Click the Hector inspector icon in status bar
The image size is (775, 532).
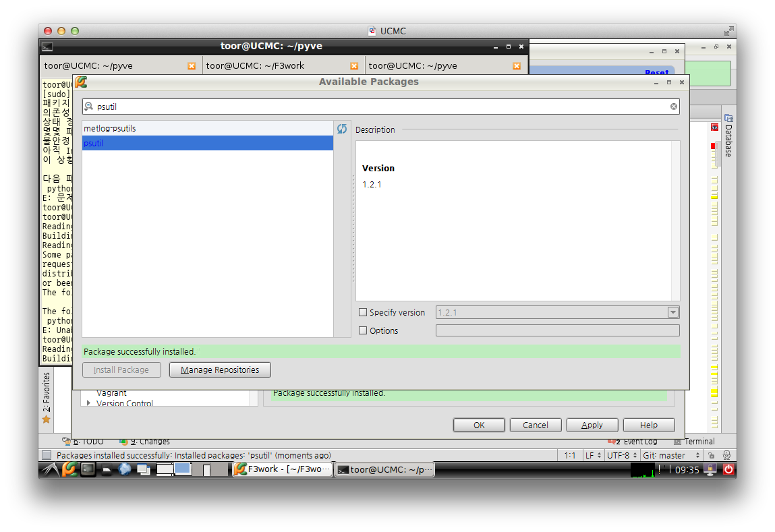pos(726,455)
